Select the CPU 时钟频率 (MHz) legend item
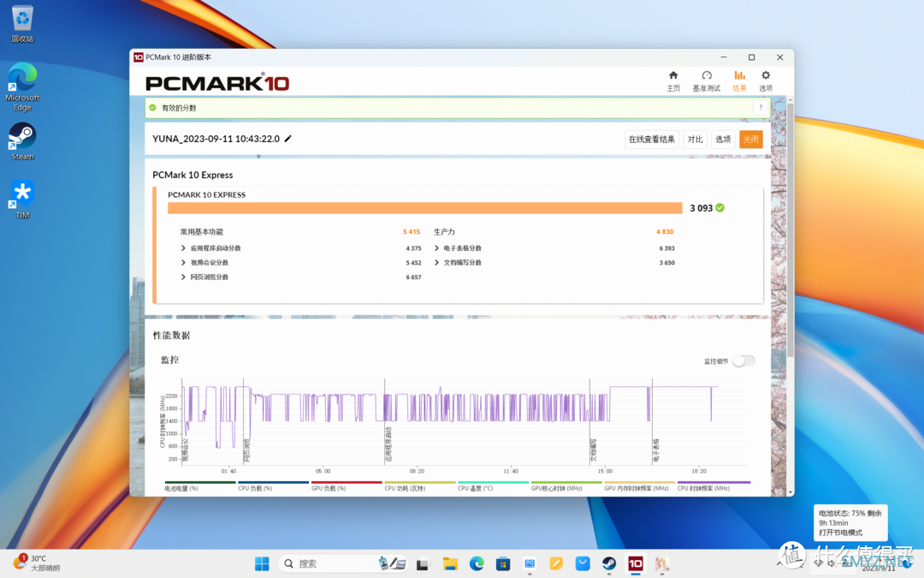Image resolution: width=924 pixels, height=578 pixels. pos(714,486)
